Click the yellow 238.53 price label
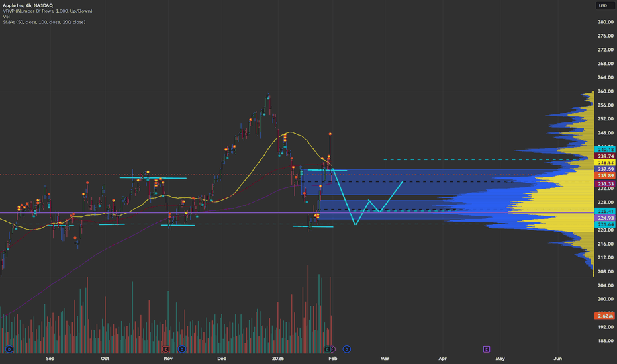 pyautogui.click(x=605, y=163)
